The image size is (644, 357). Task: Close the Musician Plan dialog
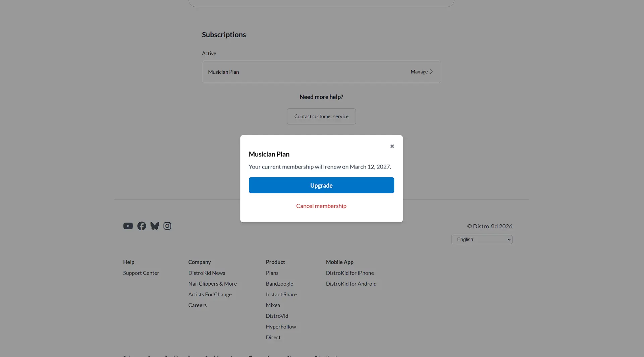(x=392, y=146)
